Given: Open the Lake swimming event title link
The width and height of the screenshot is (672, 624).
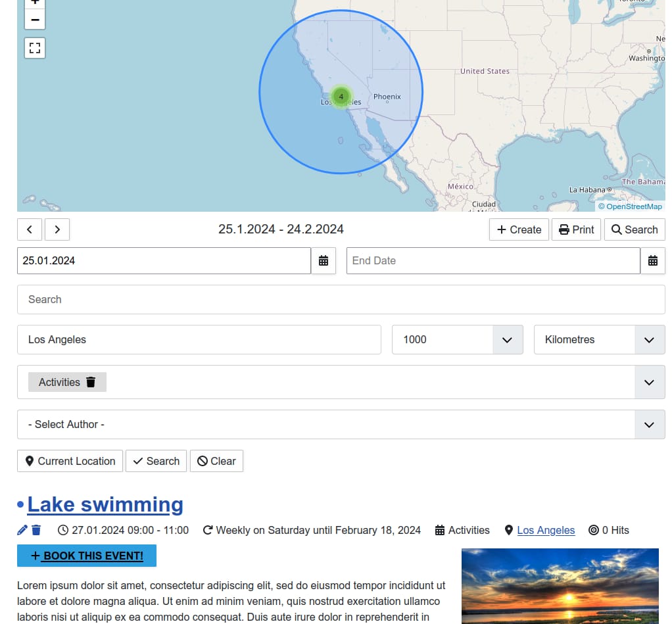Looking at the screenshot, I should pos(105,504).
